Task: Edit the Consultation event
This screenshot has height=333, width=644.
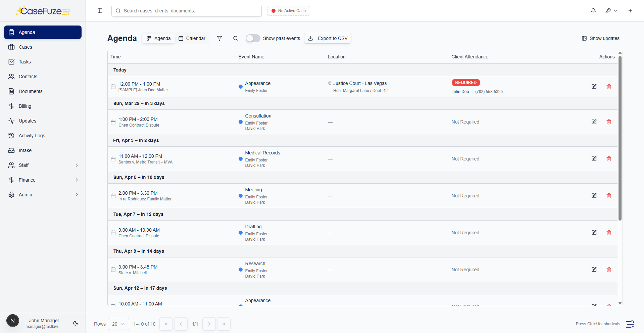Action: (594, 122)
